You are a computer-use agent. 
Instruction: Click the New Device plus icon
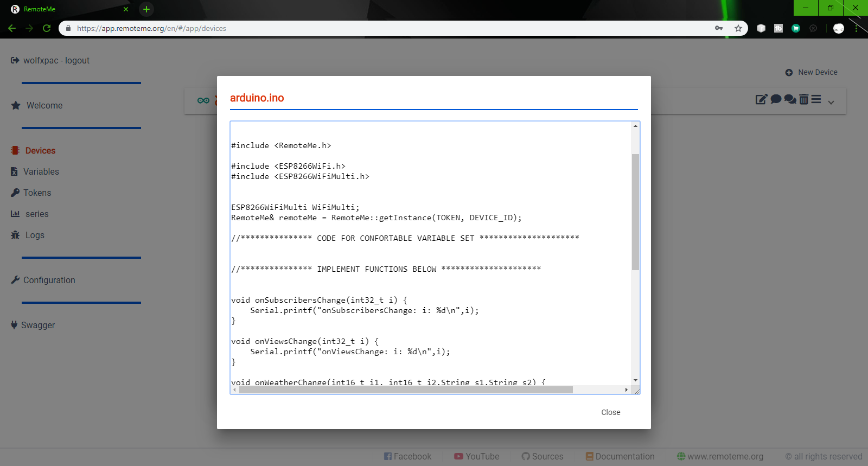pos(789,72)
